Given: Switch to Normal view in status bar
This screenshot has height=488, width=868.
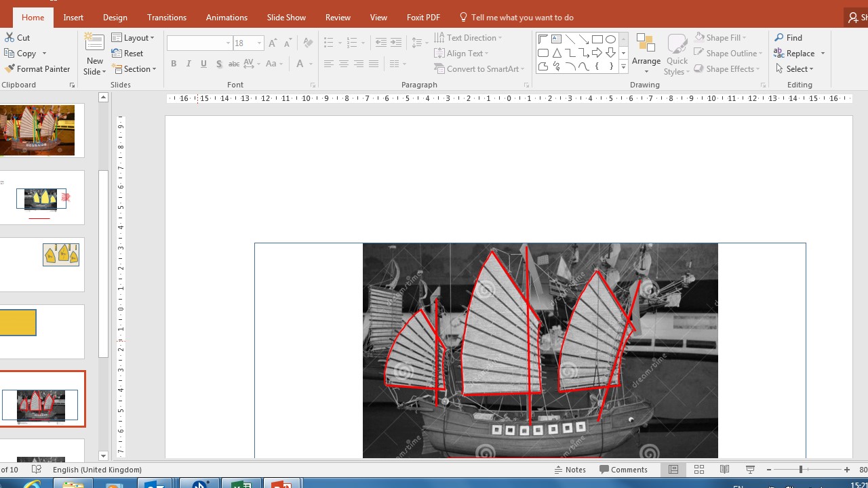Looking at the screenshot, I should (673, 469).
